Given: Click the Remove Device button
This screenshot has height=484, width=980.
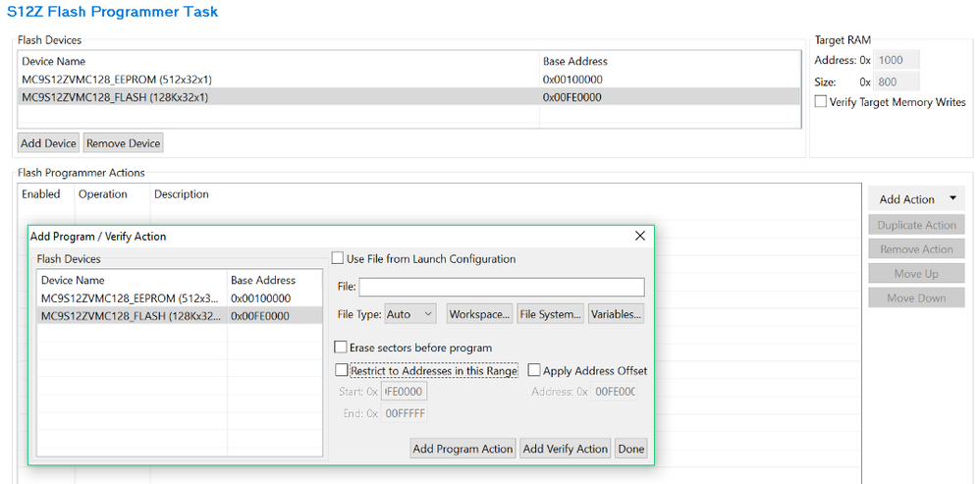Looking at the screenshot, I should (x=123, y=143).
